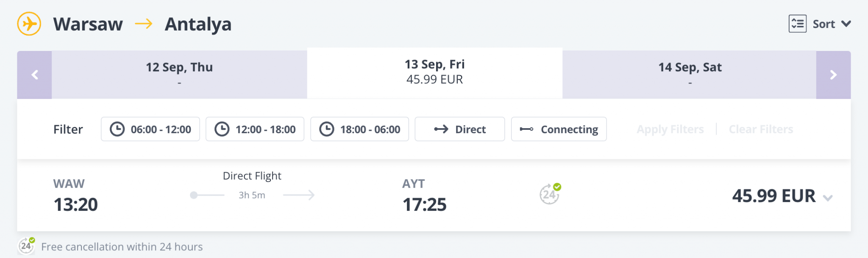The width and height of the screenshot is (868, 258).
Task: Enable the Direct flights filter
Action: click(460, 129)
